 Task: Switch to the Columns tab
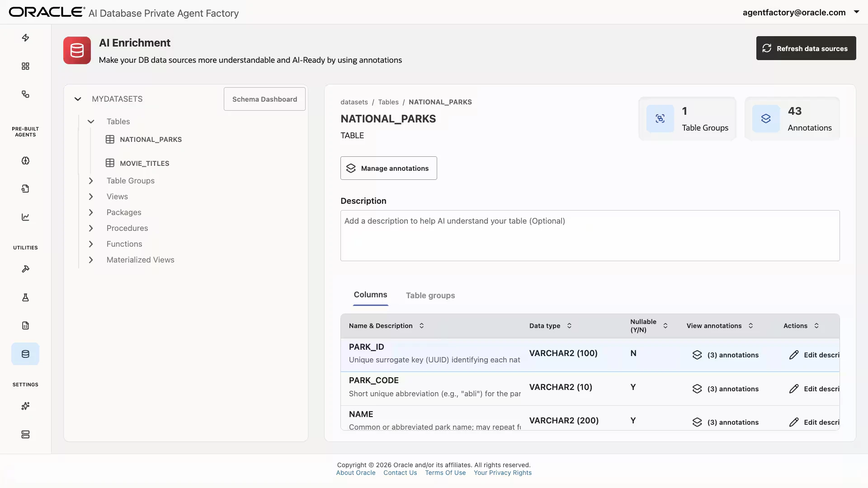click(x=370, y=295)
